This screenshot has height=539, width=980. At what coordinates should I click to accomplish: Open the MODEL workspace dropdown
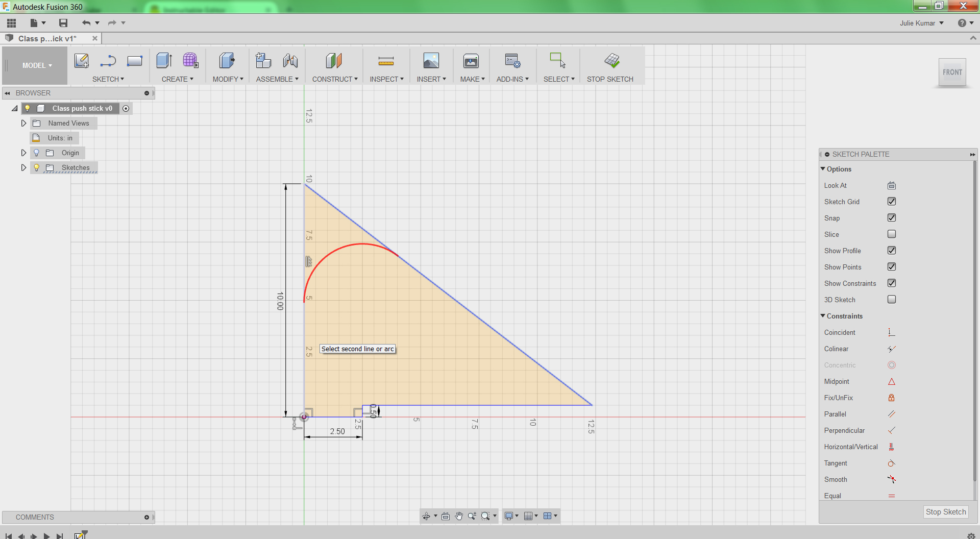37,65
